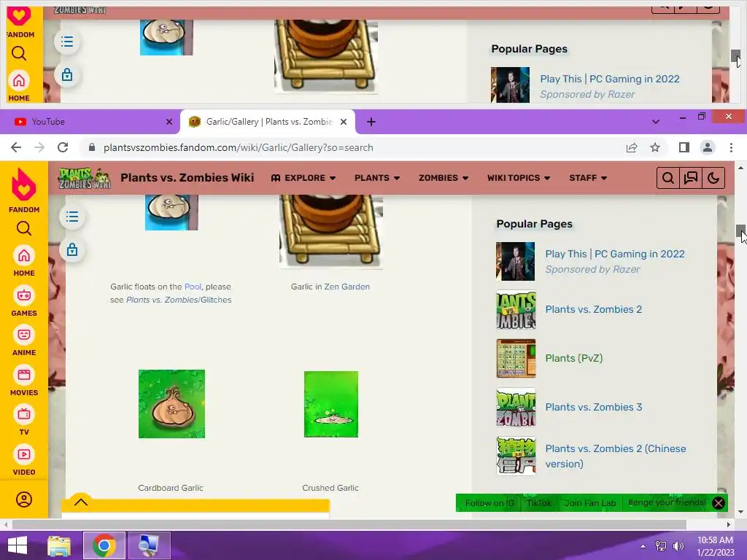The image size is (747, 560).
Task: Open the Zen Garden link
Action: coord(347,287)
